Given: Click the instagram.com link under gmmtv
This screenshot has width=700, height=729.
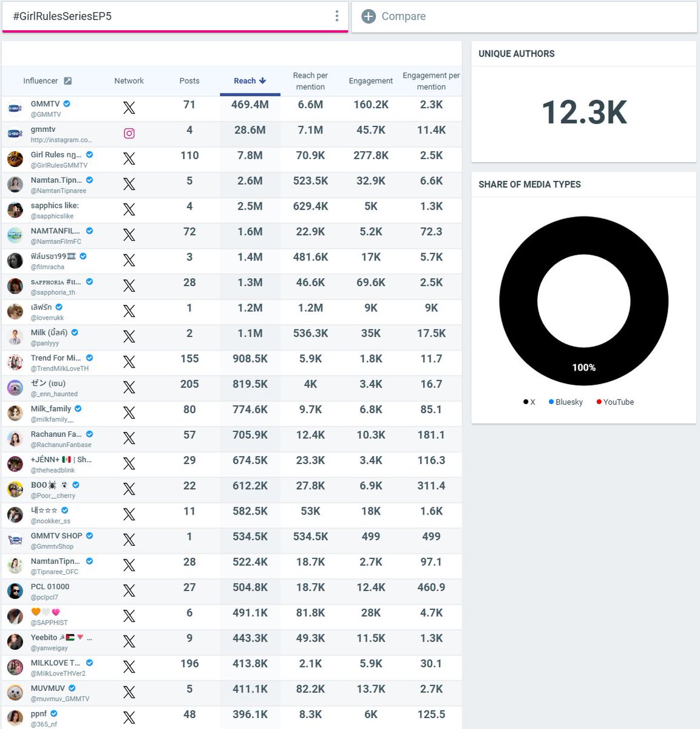Looking at the screenshot, I should coord(62,140).
